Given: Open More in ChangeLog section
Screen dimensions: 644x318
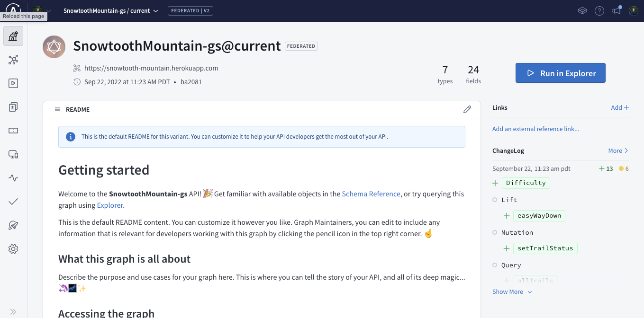Looking at the screenshot, I should click(x=618, y=150).
